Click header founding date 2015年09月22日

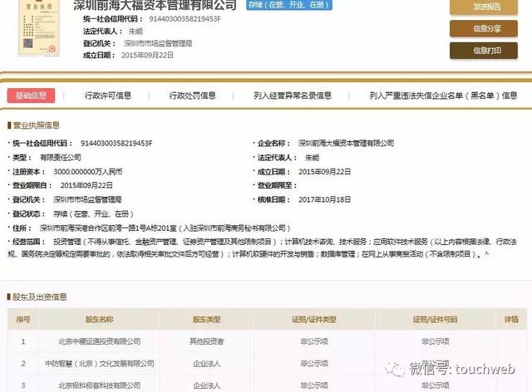coord(147,56)
